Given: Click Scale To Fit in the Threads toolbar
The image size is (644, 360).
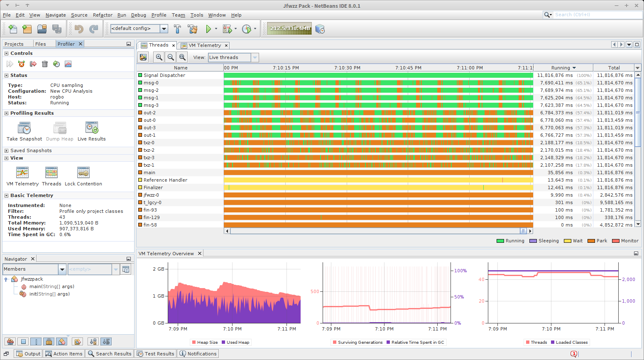Looking at the screenshot, I should (182, 57).
